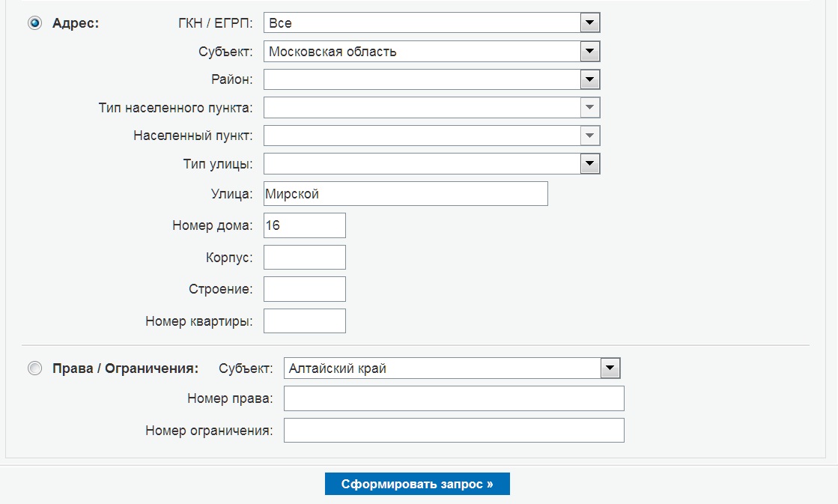
Task: Focus the Номер ограничения input field
Action: [x=454, y=431]
